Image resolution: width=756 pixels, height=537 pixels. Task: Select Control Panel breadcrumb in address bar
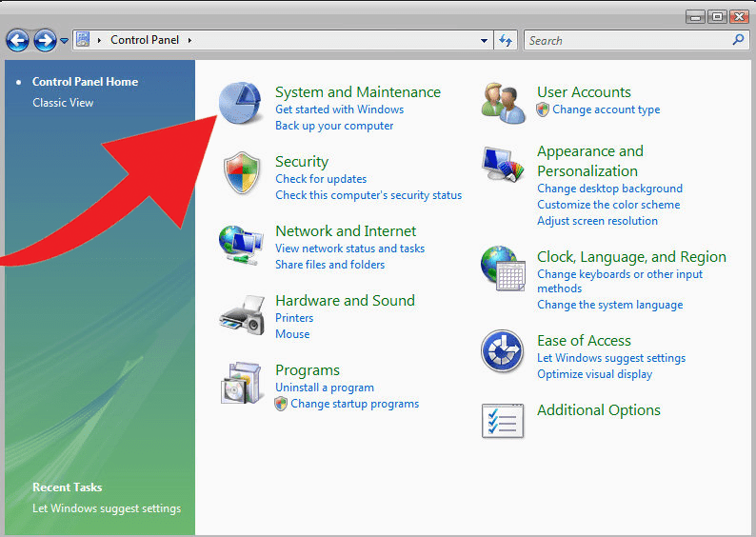point(145,40)
